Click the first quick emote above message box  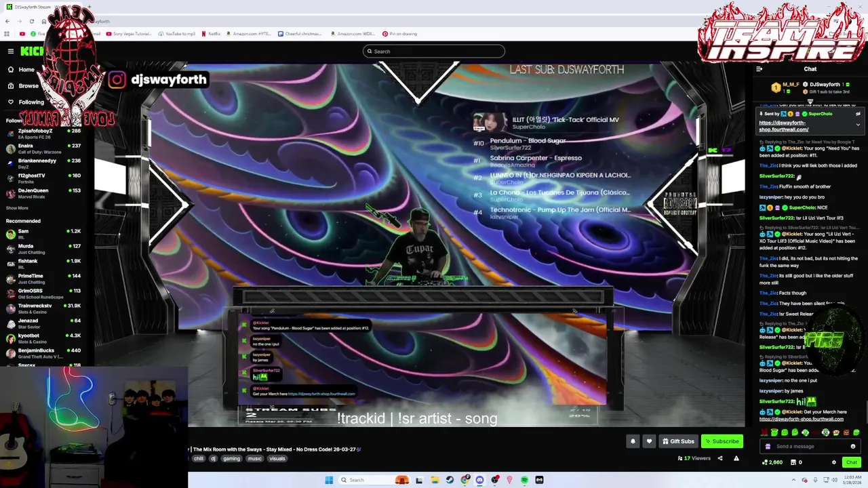pyautogui.click(x=764, y=432)
